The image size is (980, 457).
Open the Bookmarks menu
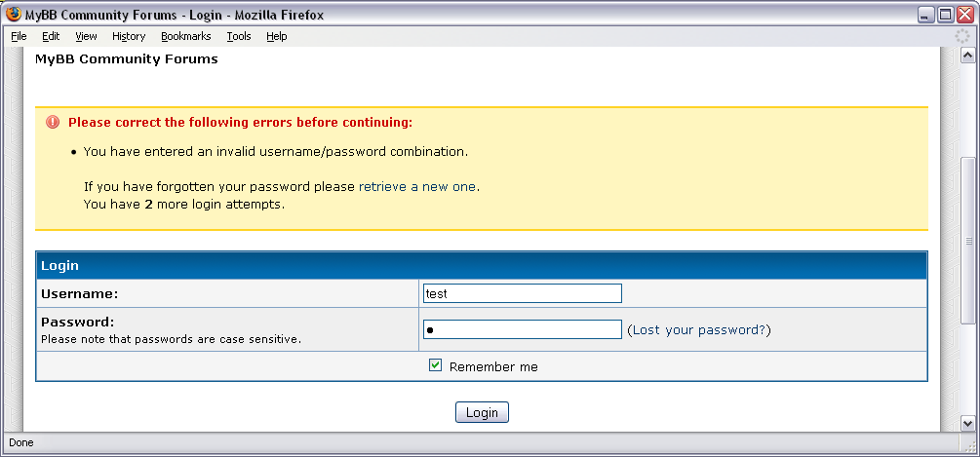[185, 36]
